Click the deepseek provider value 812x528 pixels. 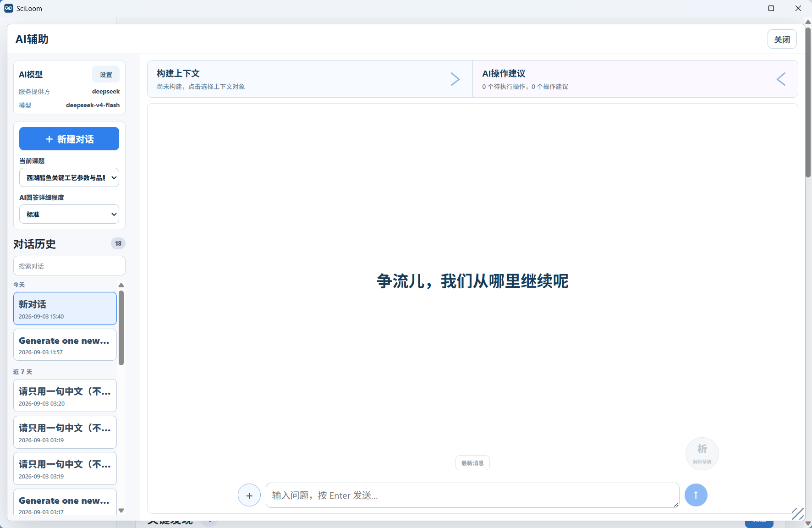pyautogui.click(x=106, y=91)
